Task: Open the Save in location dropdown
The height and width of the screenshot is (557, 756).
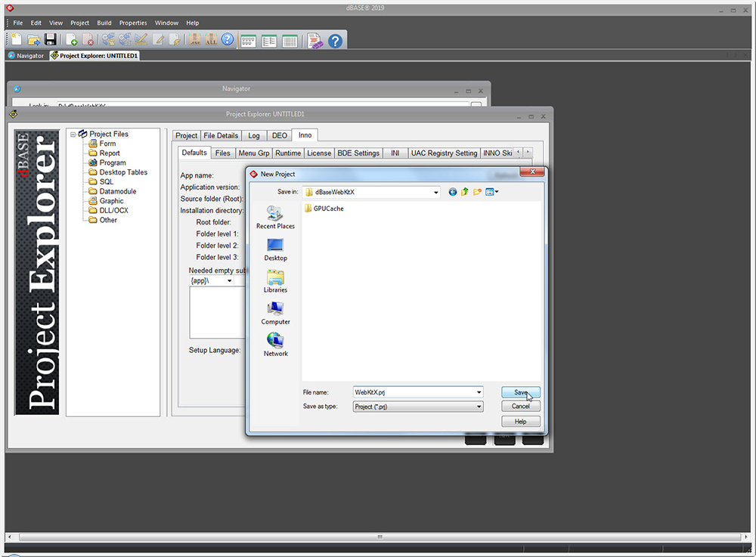Action: tap(436, 192)
